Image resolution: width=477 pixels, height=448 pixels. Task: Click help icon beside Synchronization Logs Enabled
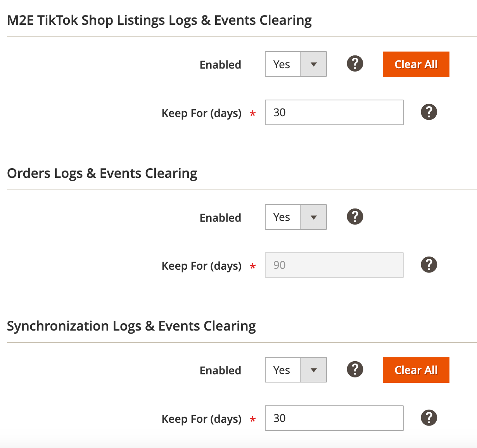[x=355, y=369]
